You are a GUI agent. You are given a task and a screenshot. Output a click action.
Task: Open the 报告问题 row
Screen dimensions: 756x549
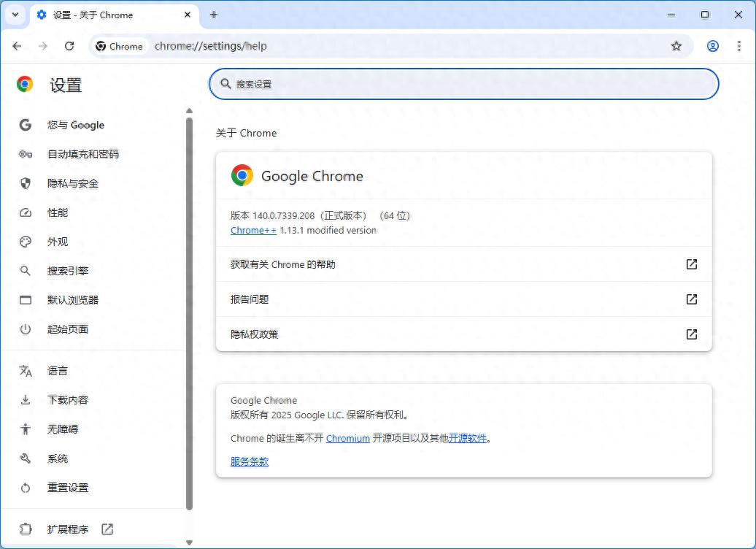[x=464, y=299]
